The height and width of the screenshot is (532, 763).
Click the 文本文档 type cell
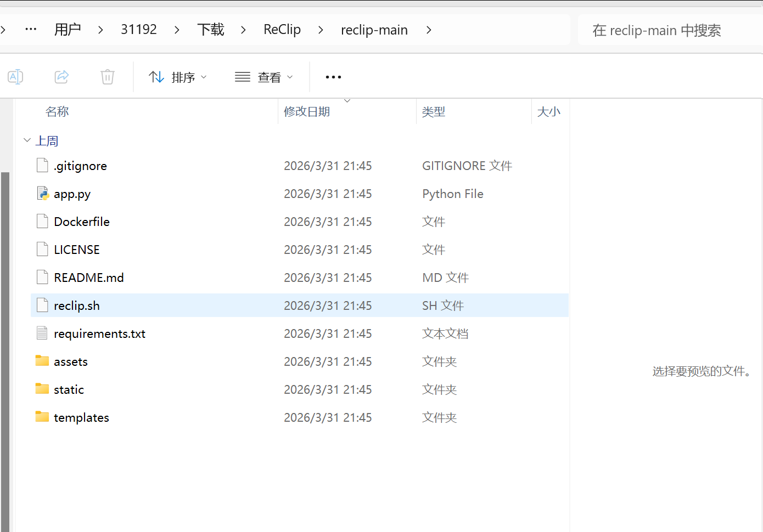point(445,333)
